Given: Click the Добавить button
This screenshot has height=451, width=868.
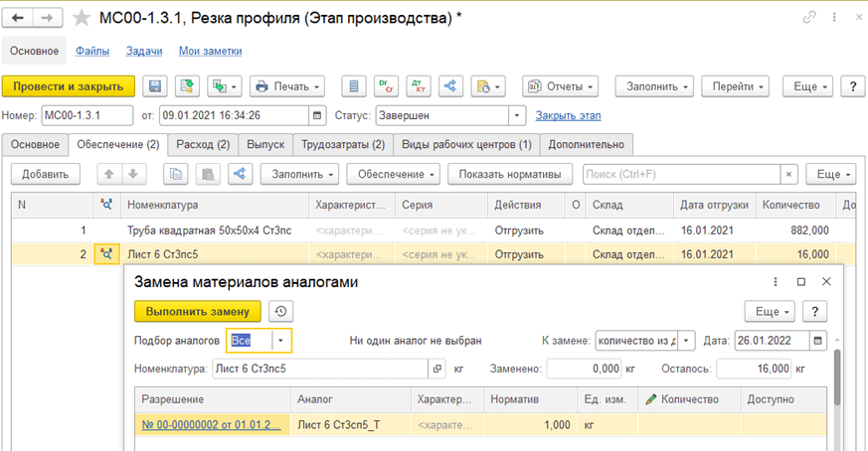Looking at the screenshot, I should coord(46,174).
